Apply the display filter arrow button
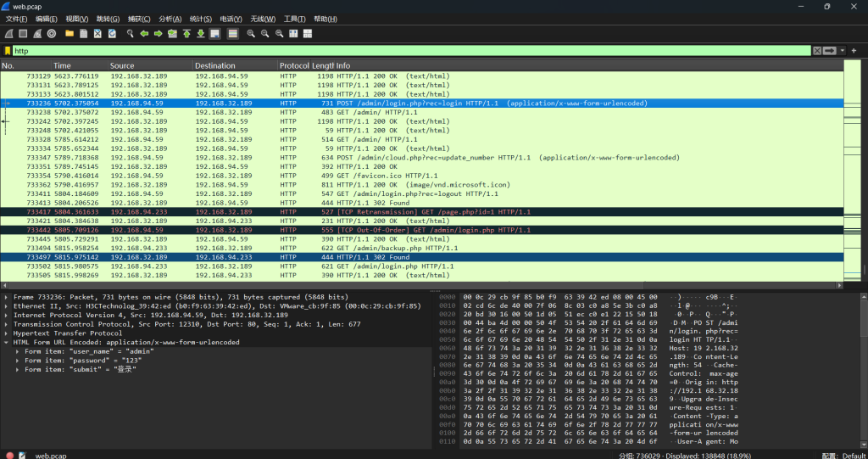 831,51
